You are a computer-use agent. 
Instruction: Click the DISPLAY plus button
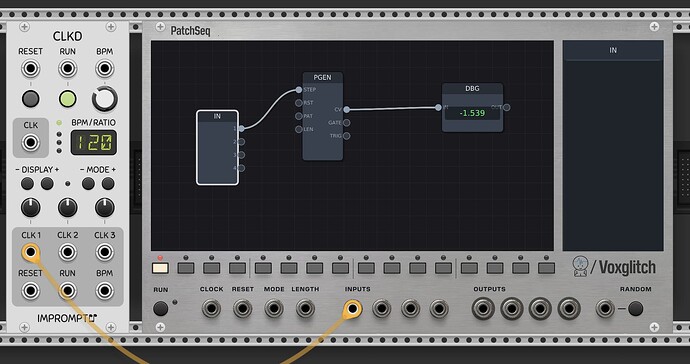(x=47, y=184)
